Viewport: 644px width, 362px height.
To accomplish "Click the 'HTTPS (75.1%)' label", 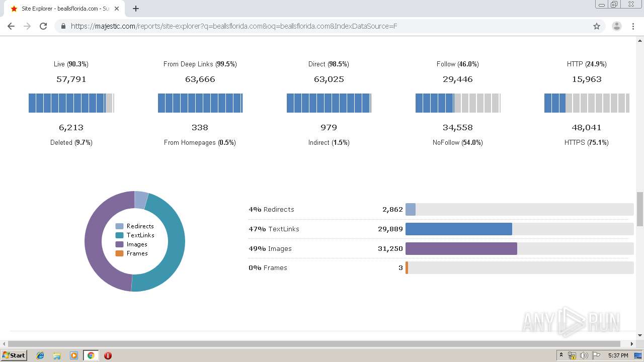I will click(587, 142).
